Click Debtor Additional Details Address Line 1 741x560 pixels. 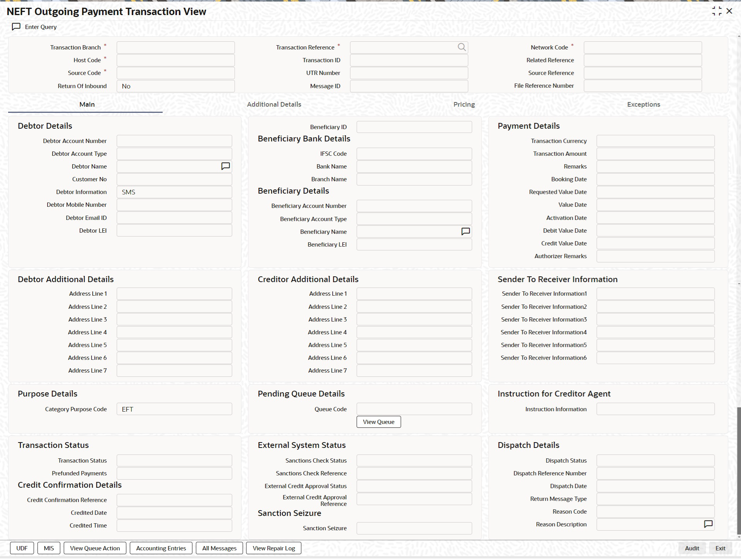(x=174, y=294)
